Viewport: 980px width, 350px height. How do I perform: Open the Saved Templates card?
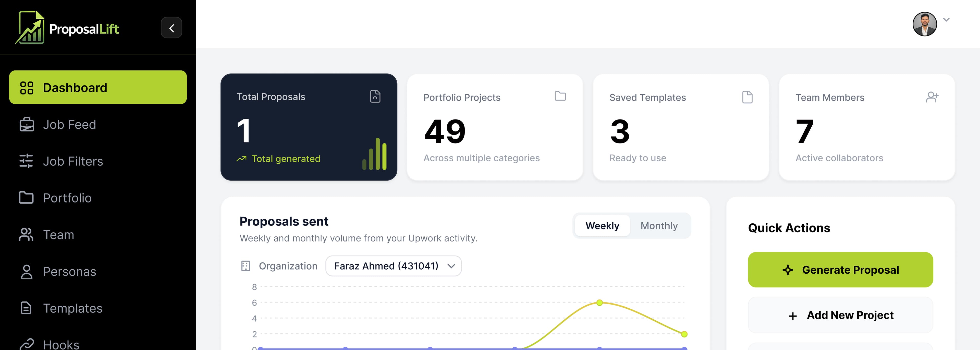(681, 127)
